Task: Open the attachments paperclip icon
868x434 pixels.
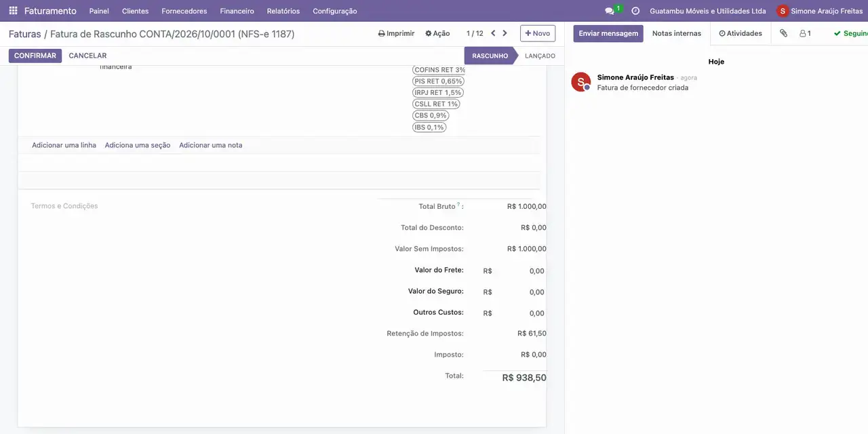Action: (x=783, y=33)
